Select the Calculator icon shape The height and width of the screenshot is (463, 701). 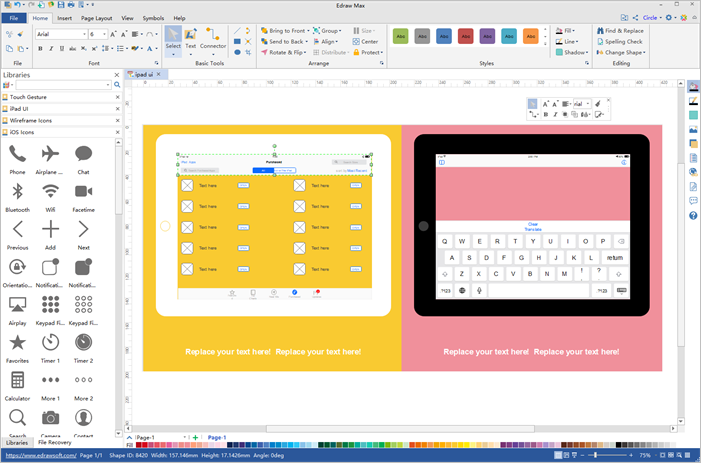(x=17, y=380)
